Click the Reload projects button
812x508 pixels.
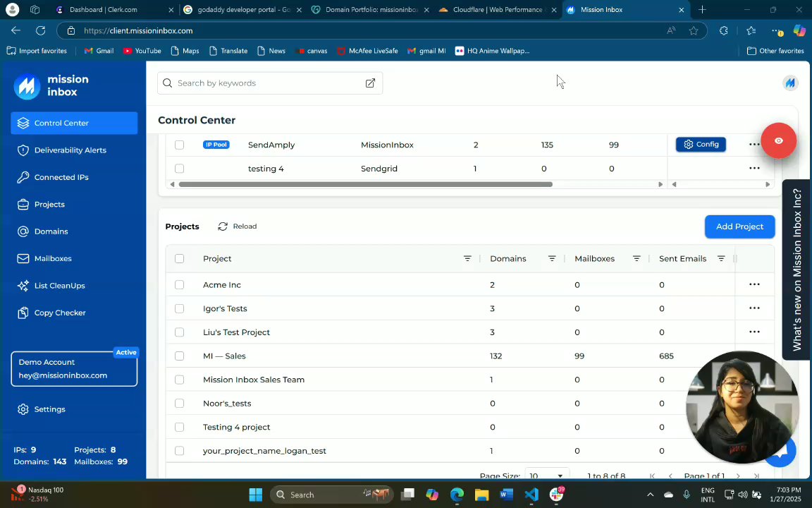(x=237, y=226)
